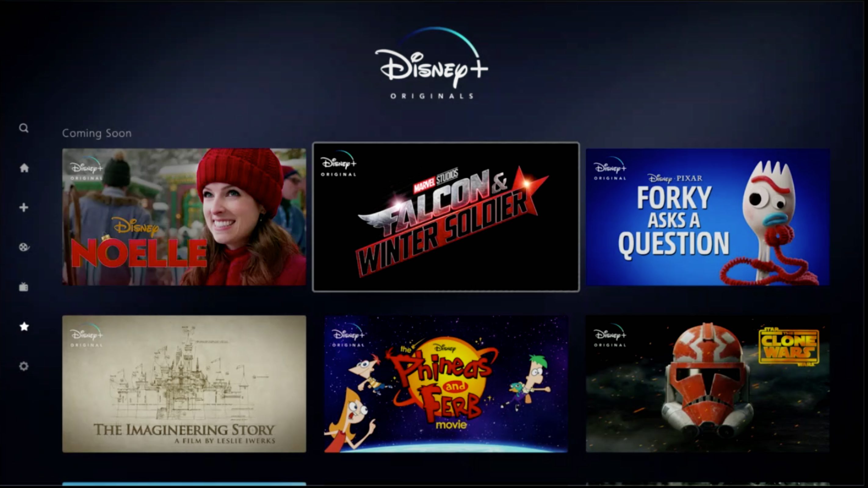The width and height of the screenshot is (868, 488).
Task: Click Forky character on blue tile
Action: (x=772, y=216)
